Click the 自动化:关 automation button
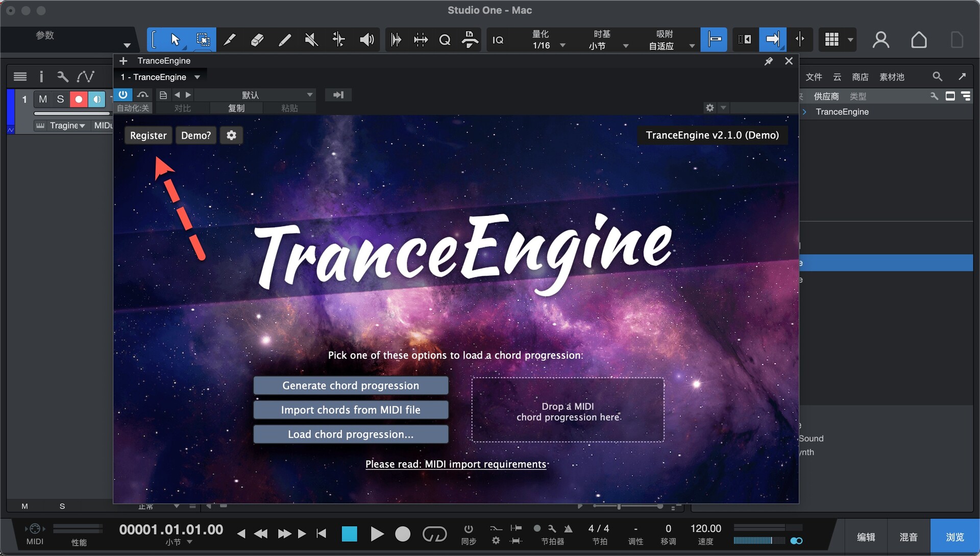The height and width of the screenshot is (556, 980). 133,108
